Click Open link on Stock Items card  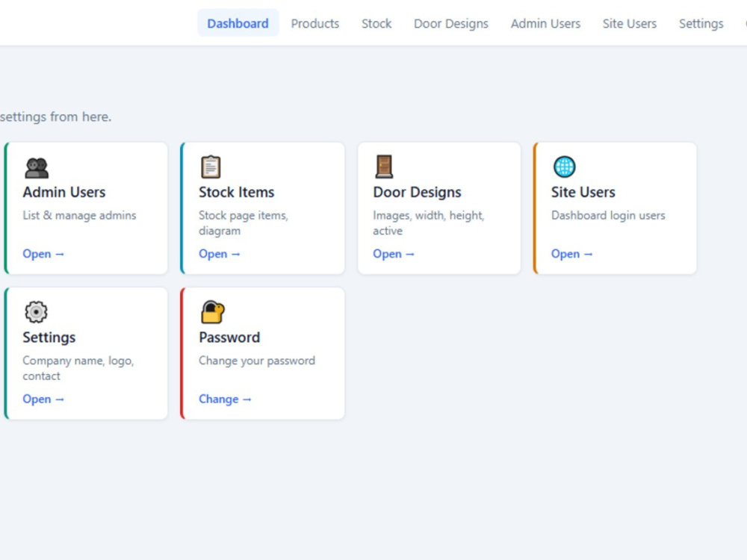(x=220, y=254)
